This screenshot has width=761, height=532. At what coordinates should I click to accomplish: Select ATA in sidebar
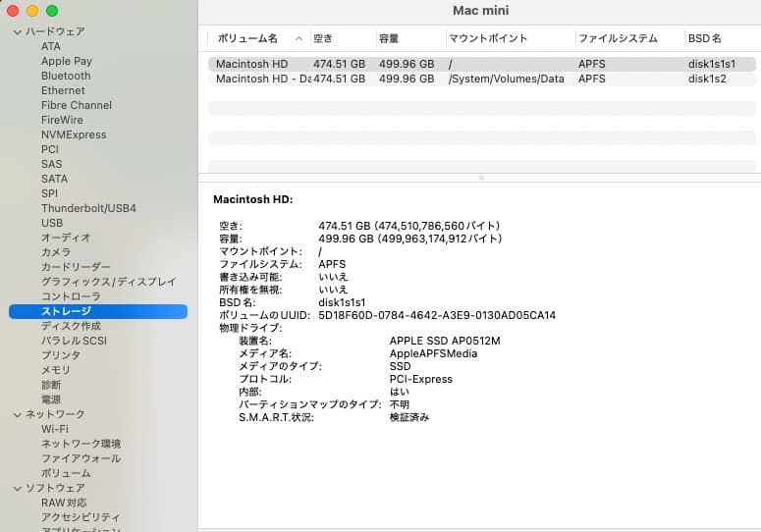coord(51,46)
